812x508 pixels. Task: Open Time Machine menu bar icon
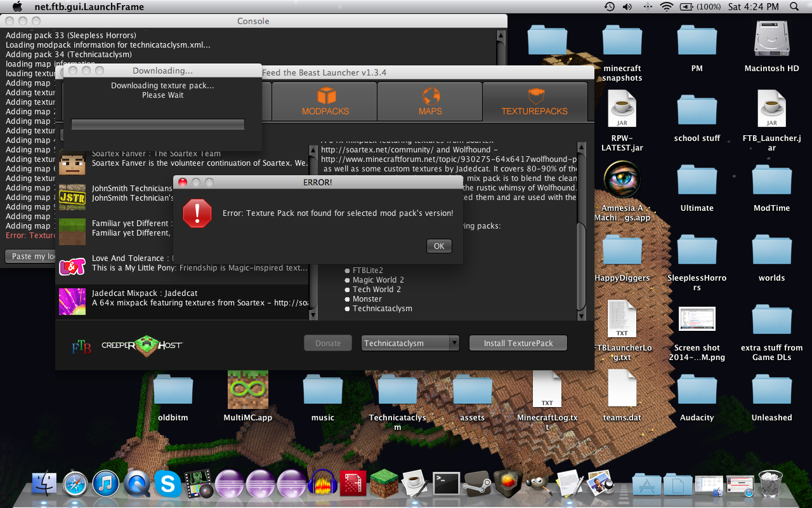pos(609,7)
